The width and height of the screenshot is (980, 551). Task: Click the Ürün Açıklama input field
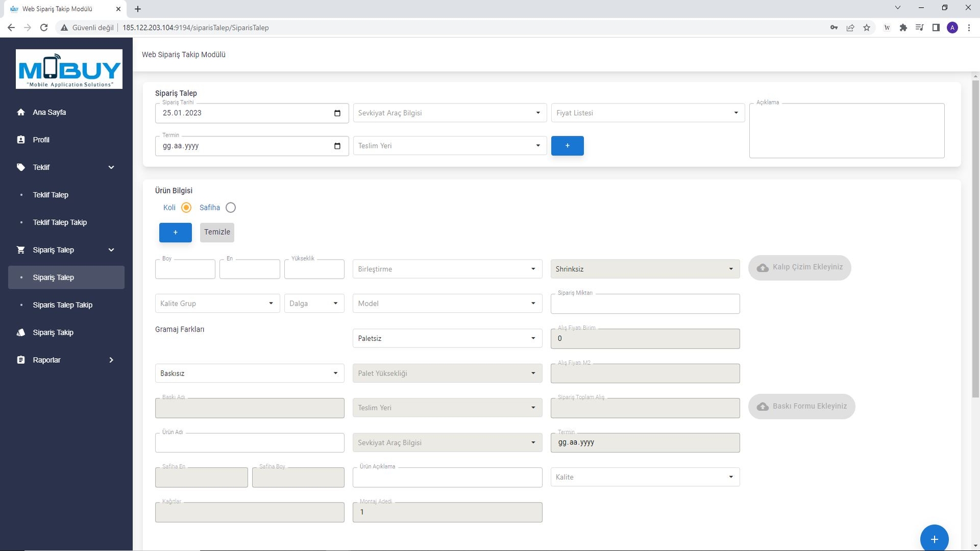pos(447,478)
